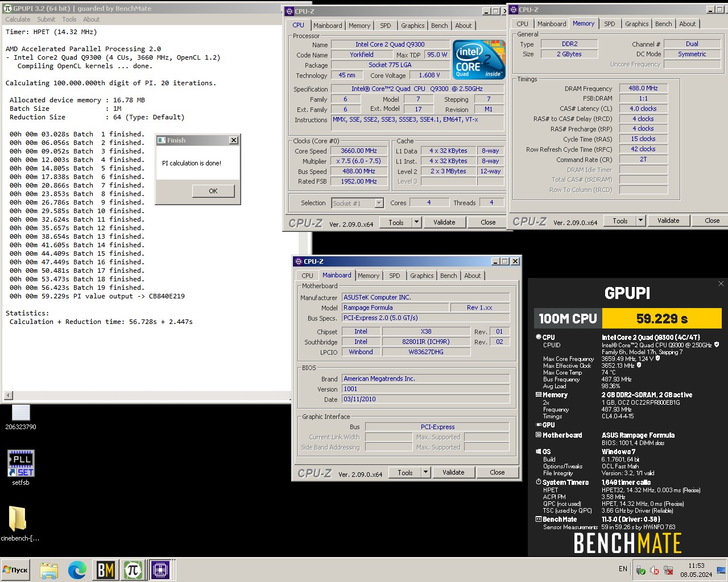Select CPU tab in CPU-Z Mainboard window
The image size is (728, 582).
coord(308,276)
